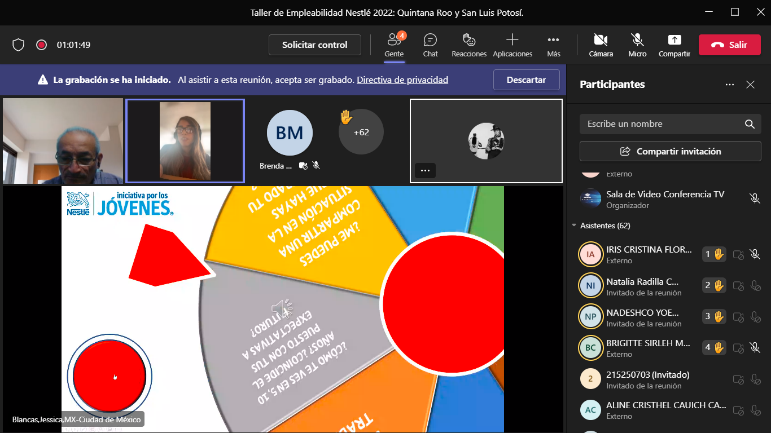The height and width of the screenshot is (433, 771).
Task: Open options on the pinned video tile
Action: tap(424, 170)
